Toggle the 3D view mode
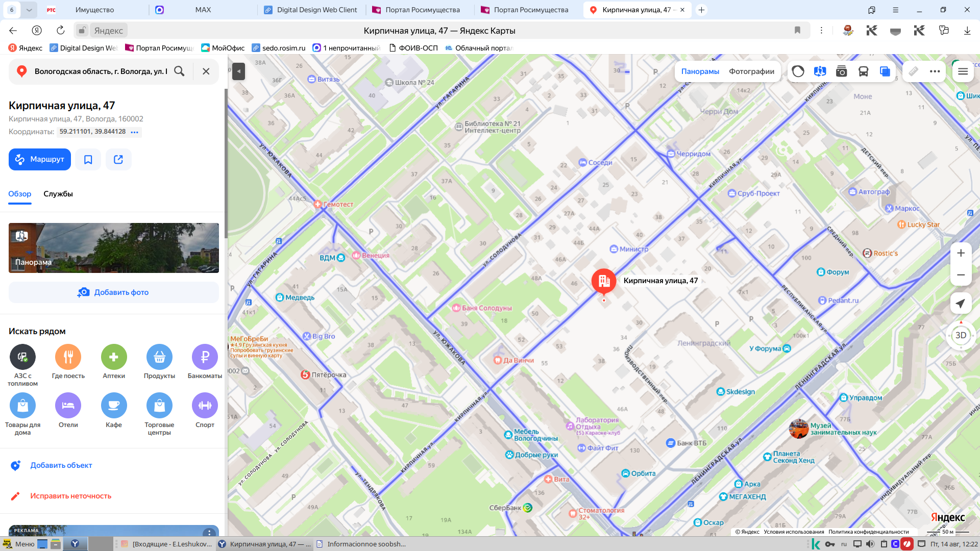This screenshot has height=551, width=980. coord(961,335)
